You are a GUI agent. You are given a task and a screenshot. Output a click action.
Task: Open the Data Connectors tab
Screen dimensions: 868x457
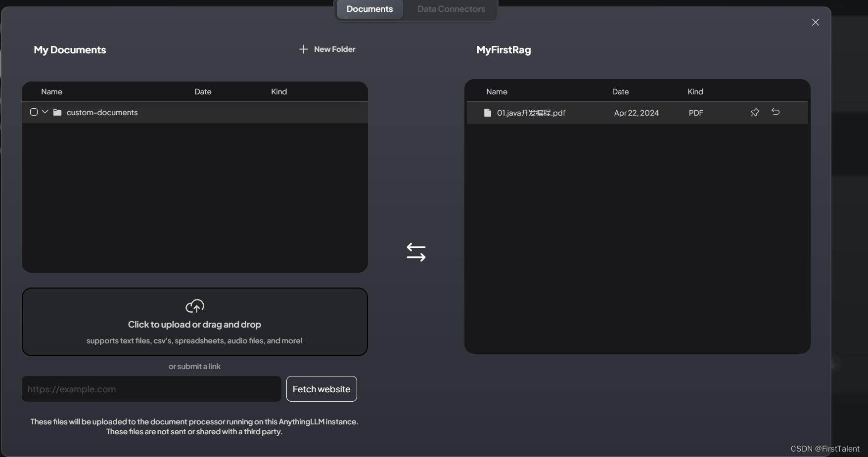point(451,9)
